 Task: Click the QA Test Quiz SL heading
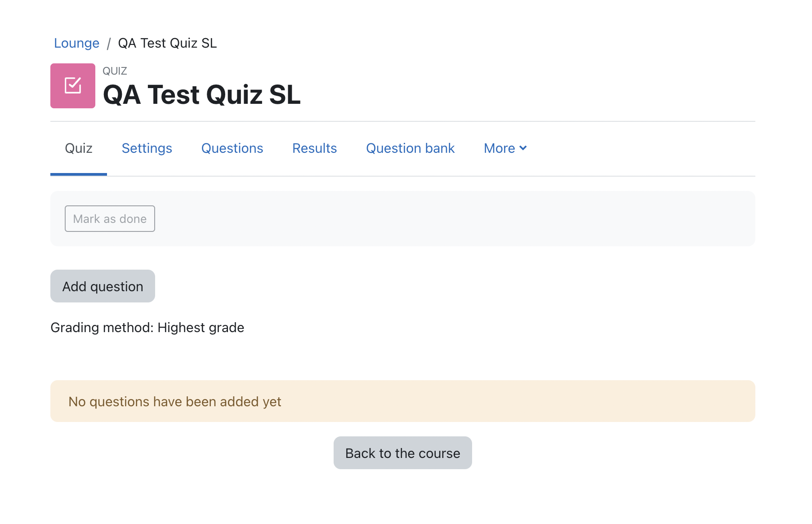point(202,95)
